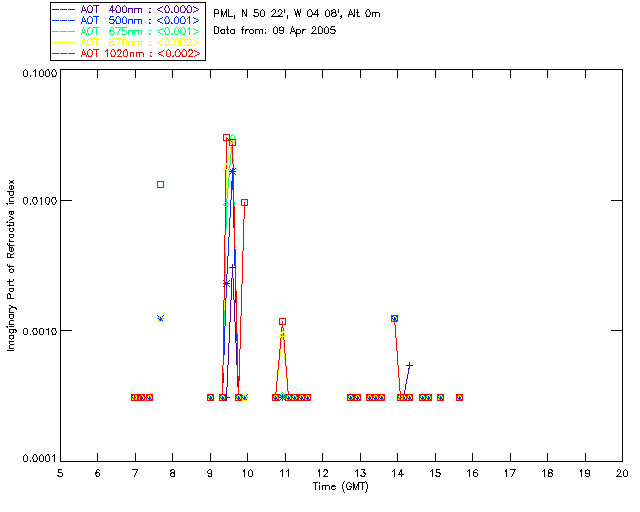This screenshot has height=512, width=640.
Task: Click the raised data marker near 0.0010 just before time 14
Action: 394,318
